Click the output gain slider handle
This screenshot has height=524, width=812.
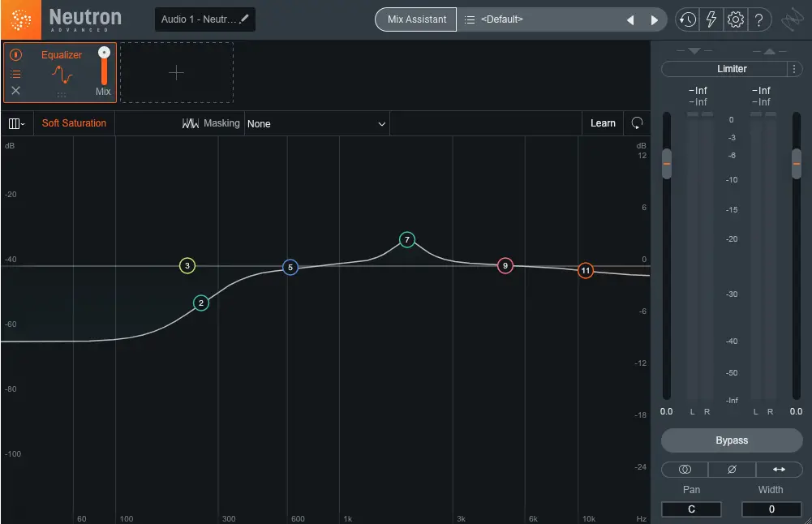click(x=797, y=164)
